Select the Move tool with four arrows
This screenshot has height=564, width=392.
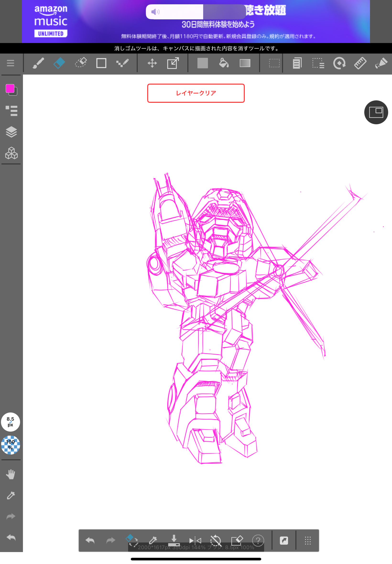(x=152, y=63)
